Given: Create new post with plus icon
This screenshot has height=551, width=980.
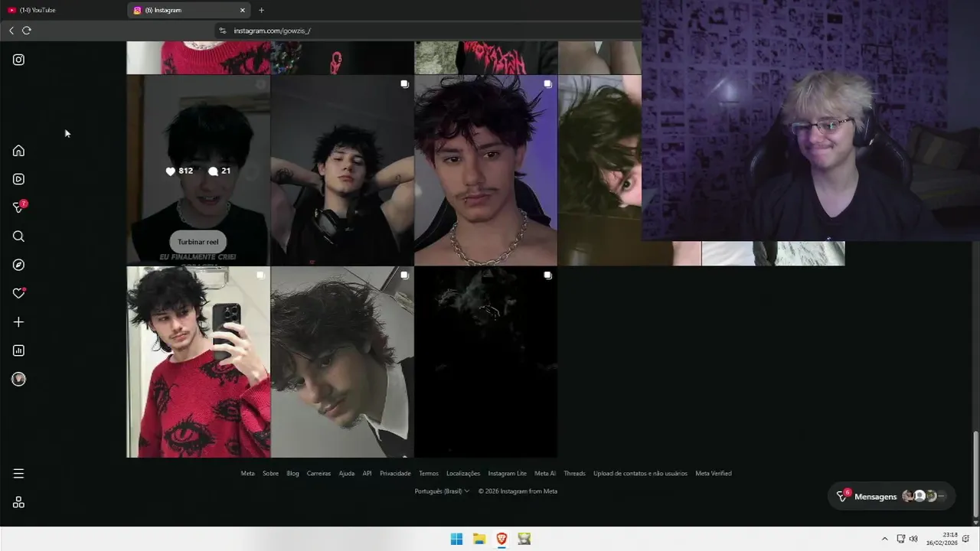Looking at the screenshot, I should 18,322.
